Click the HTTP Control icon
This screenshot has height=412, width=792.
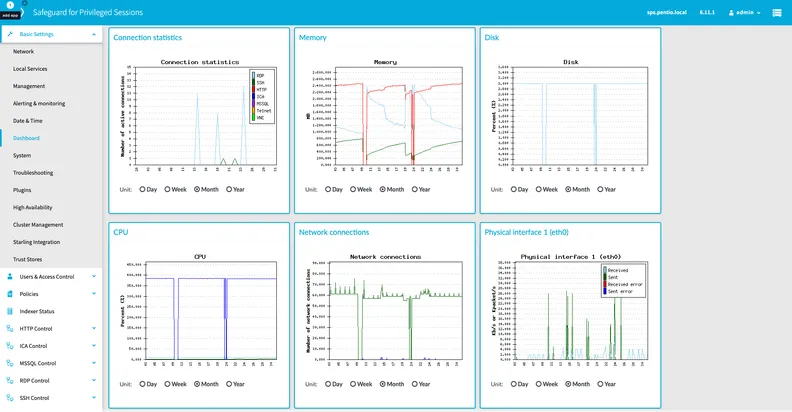[x=10, y=328]
